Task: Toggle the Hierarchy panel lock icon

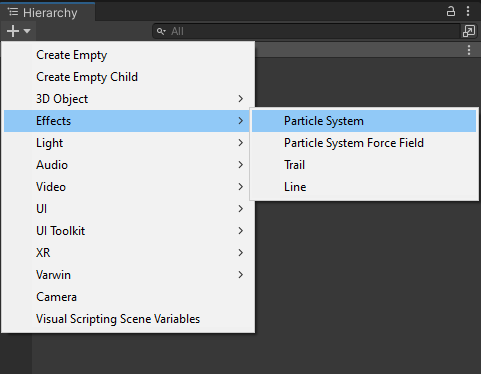Action: coord(451,11)
